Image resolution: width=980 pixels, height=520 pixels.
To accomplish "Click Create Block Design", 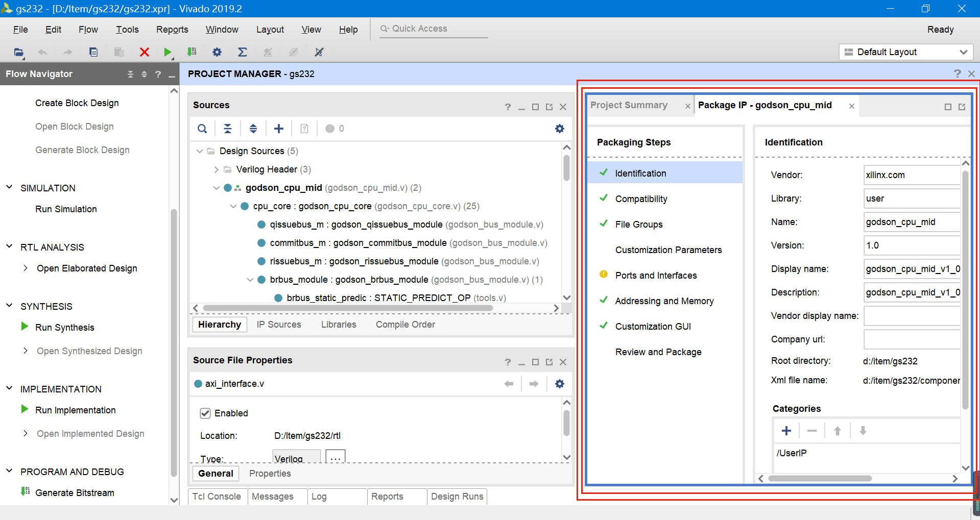I will pos(77,103).
